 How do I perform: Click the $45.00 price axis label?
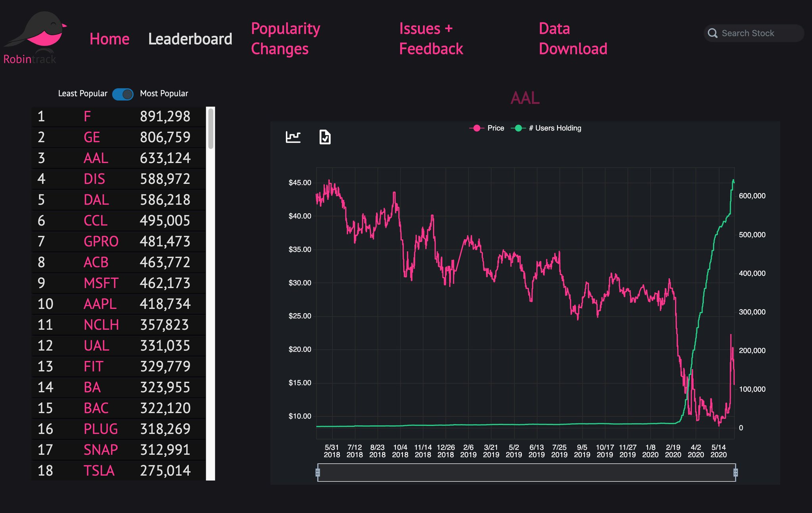tap(300, 183)
